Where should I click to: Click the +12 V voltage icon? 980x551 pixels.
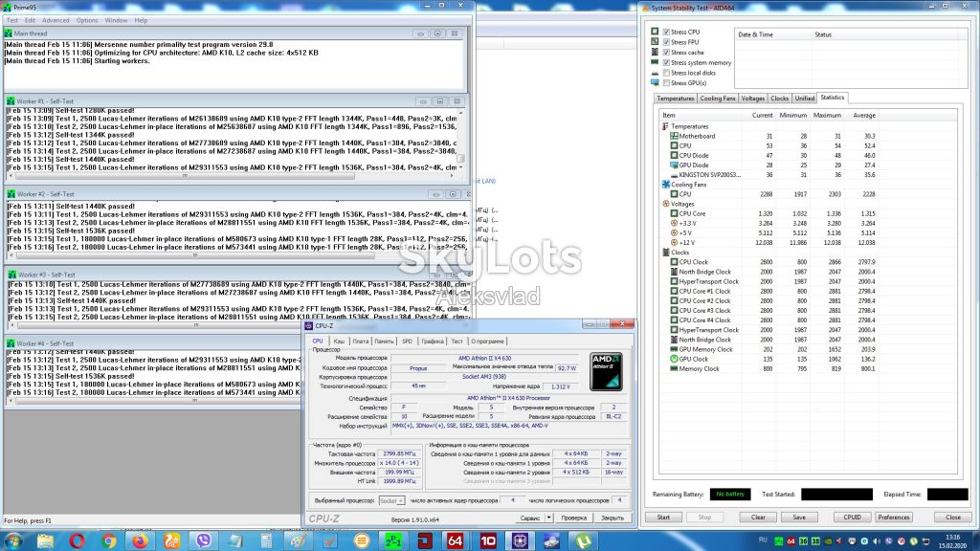click(x=674, y=242)
